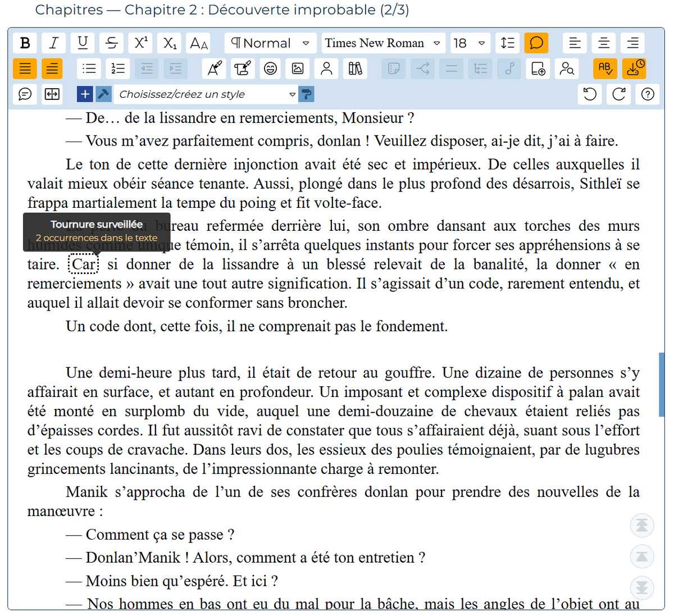Screen dimensions: 674x616
Task: Open the help question mark
Action: click(x=648, y=94)
